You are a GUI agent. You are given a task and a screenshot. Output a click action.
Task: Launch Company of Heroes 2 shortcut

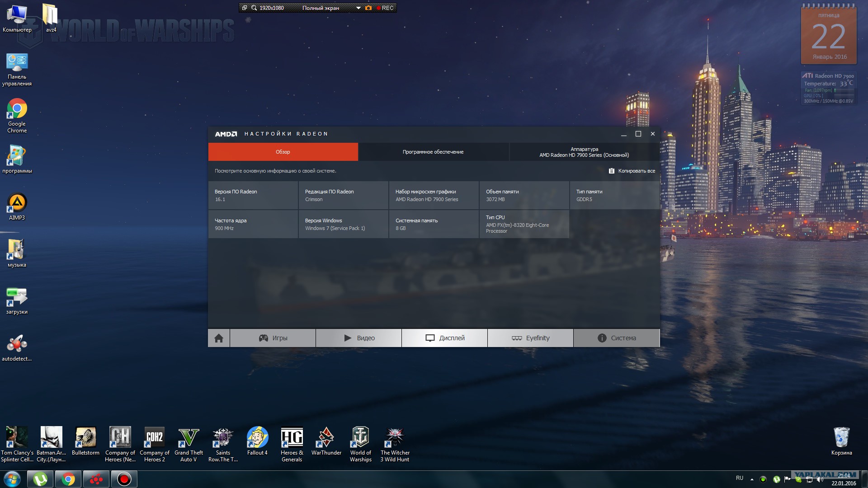[x=155, y=444]
